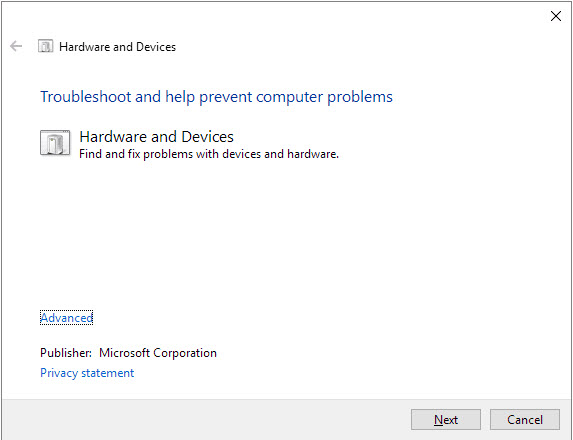Click the Hardware and Devices window title text
The image size is (573, 440).
pyautogui.click(x=117, y=47)
